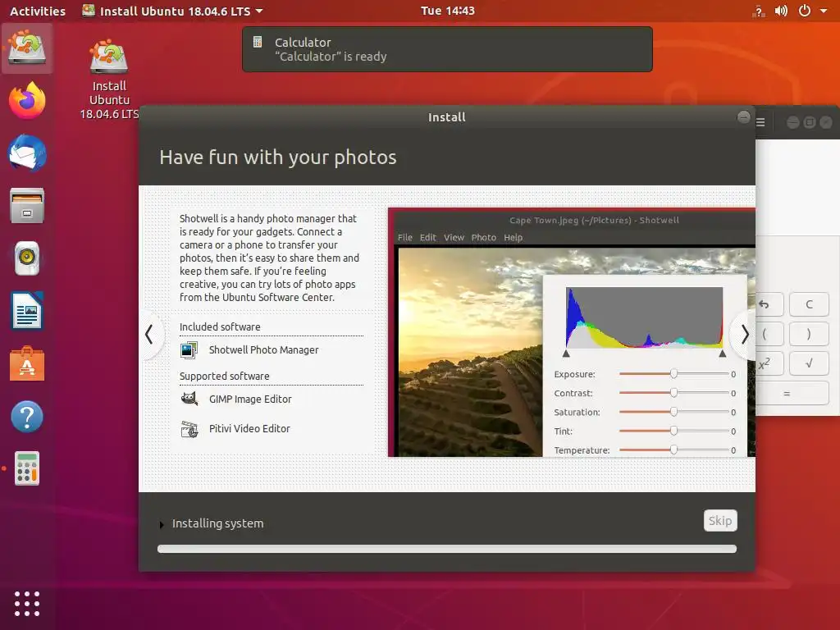This screenshot has height=630, width=840.
Task: Open the Calculator hamburger menu
Action: point(760,123)
